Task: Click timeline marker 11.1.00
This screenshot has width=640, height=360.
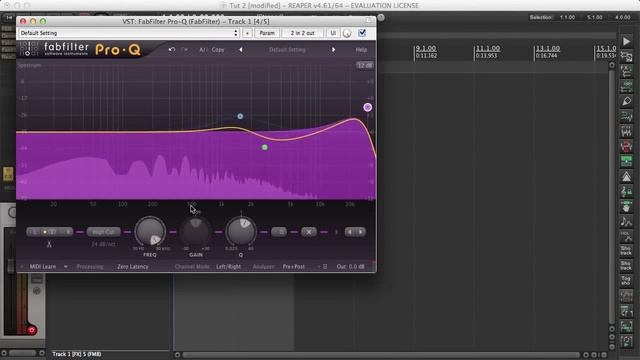Action: (x=488, y=48)
